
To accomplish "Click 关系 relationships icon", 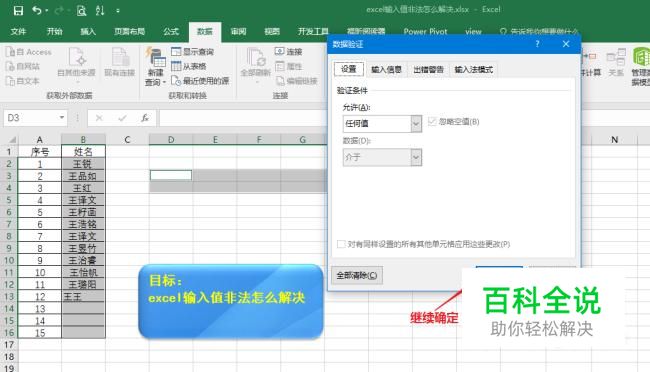I will point(616,62).
